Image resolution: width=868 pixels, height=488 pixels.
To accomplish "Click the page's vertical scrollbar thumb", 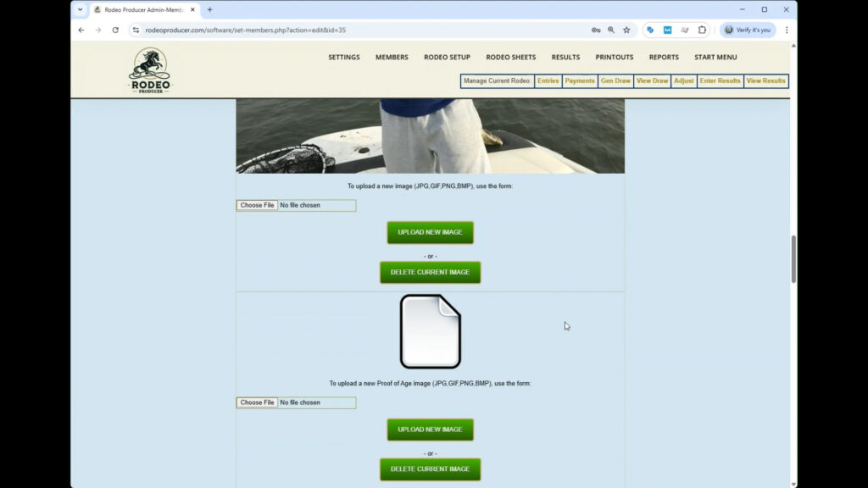I will 793,258.
